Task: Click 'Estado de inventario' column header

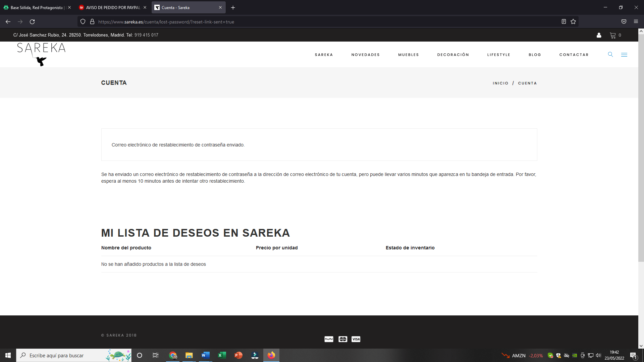Action: click(410, 248)
